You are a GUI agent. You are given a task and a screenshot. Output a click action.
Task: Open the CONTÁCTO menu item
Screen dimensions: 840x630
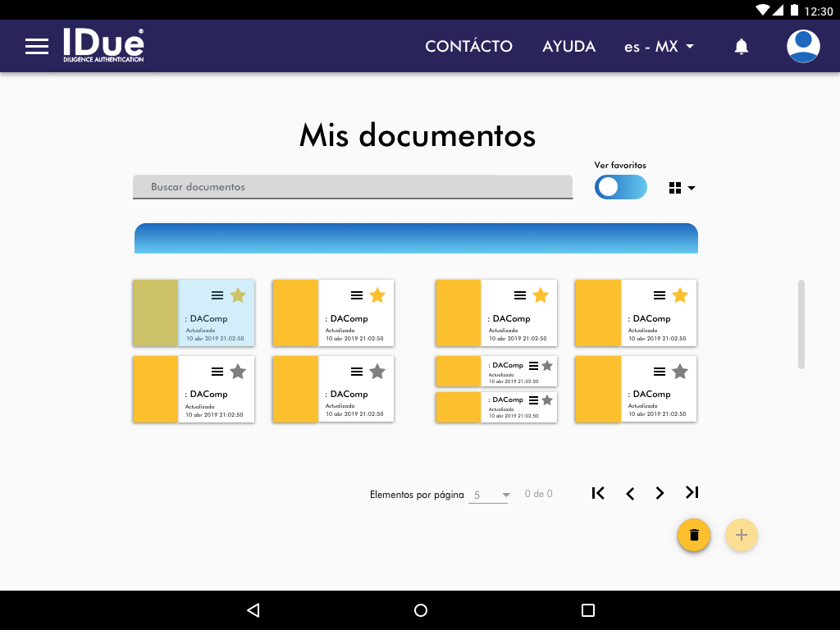468,47
